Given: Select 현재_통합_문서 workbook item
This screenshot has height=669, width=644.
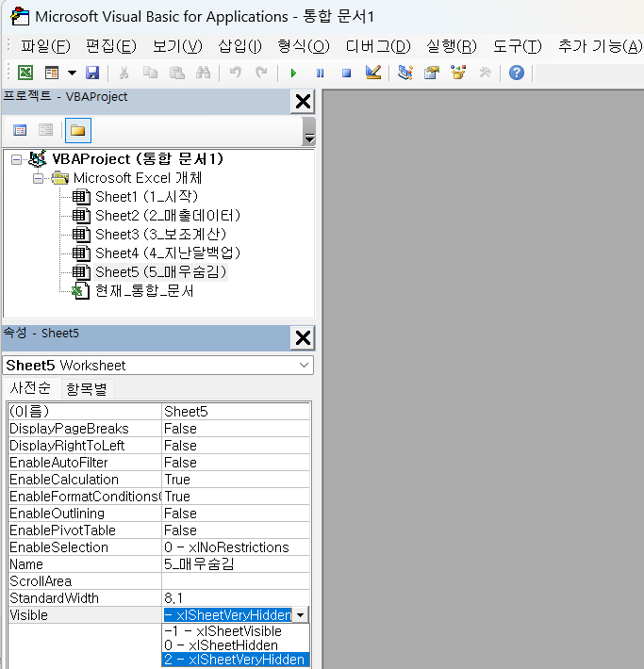Looking at the screenshot, I should (x=144, y=290).
